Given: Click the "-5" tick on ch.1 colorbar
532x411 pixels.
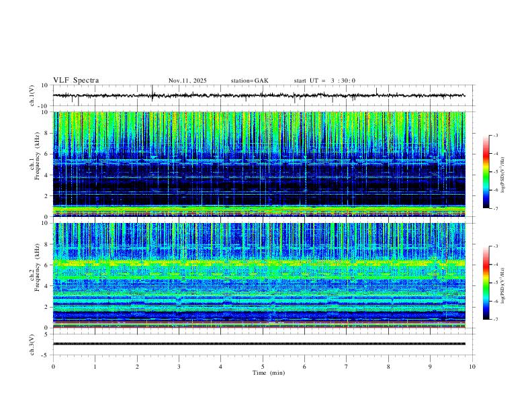Looking at the screenshot, I should 496,172.
